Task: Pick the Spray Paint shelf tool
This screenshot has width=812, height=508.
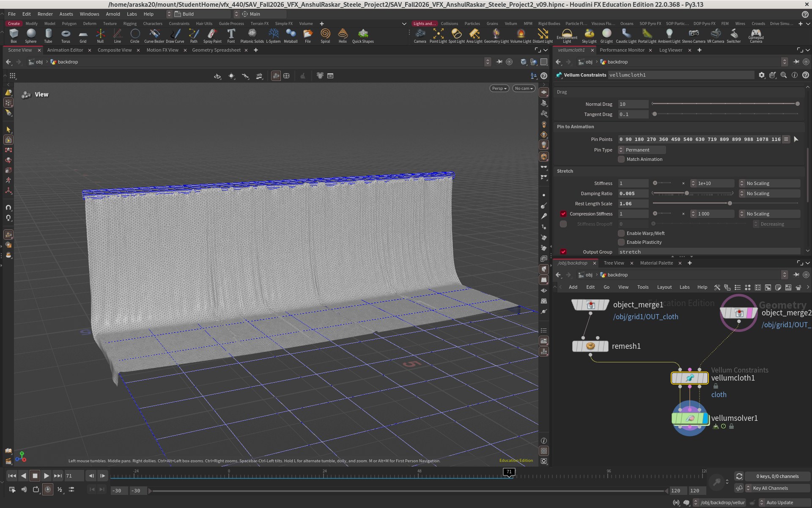Action: [212, 36]
